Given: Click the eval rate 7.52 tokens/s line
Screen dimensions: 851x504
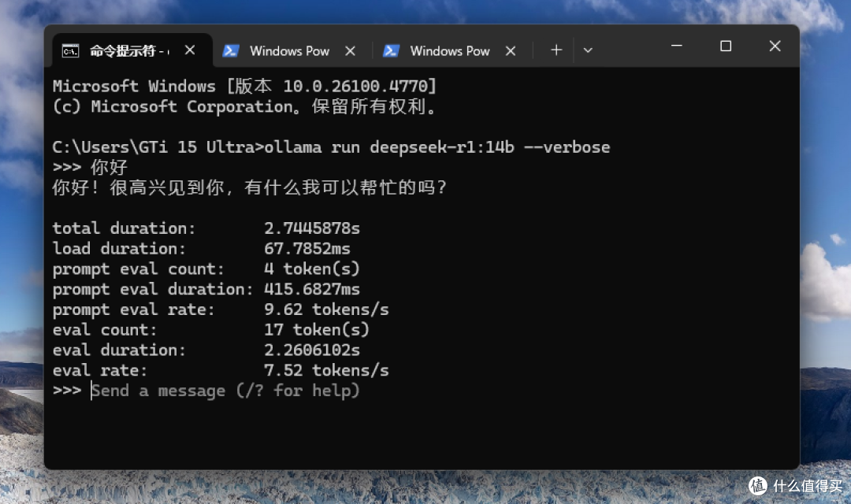Looking at the screenshot, I should (x=221, y=371).
